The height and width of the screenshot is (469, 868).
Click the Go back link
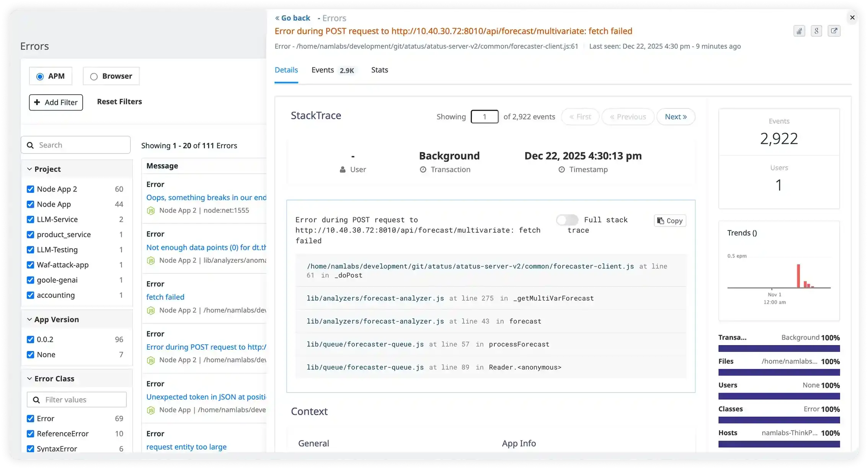coord(292,18)
